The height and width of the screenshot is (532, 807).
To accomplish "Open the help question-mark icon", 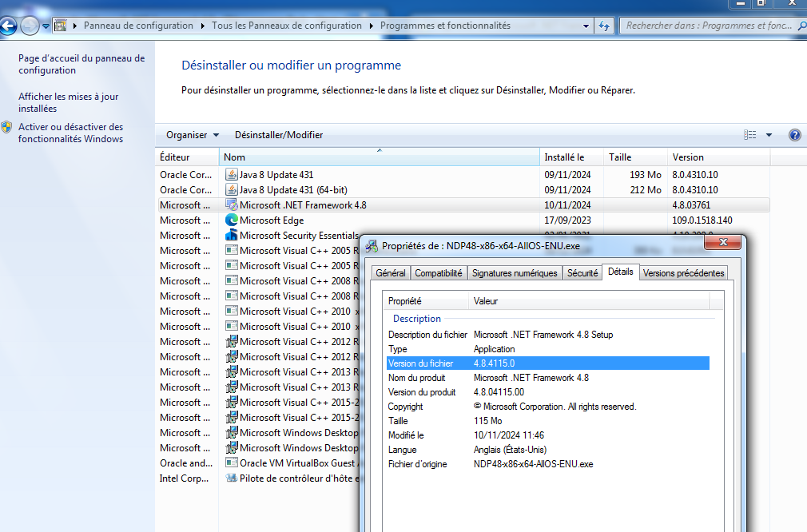I will click(795, 135).
